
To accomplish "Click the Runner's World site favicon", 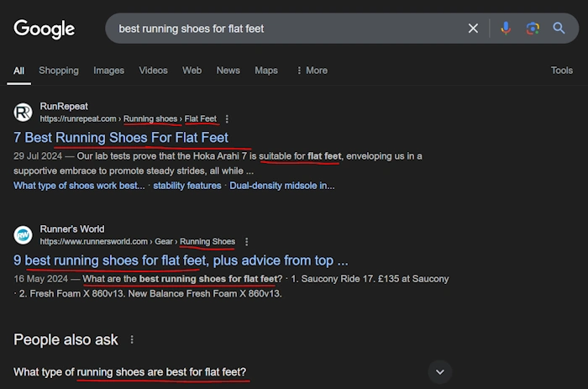I will 23,234.
